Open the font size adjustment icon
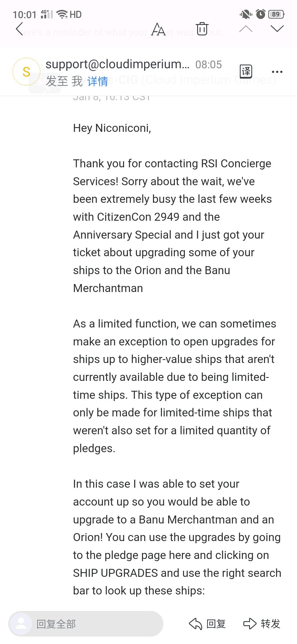Viewport: 297px width, 644px height. pyautogui.click(x=158, y=29)
